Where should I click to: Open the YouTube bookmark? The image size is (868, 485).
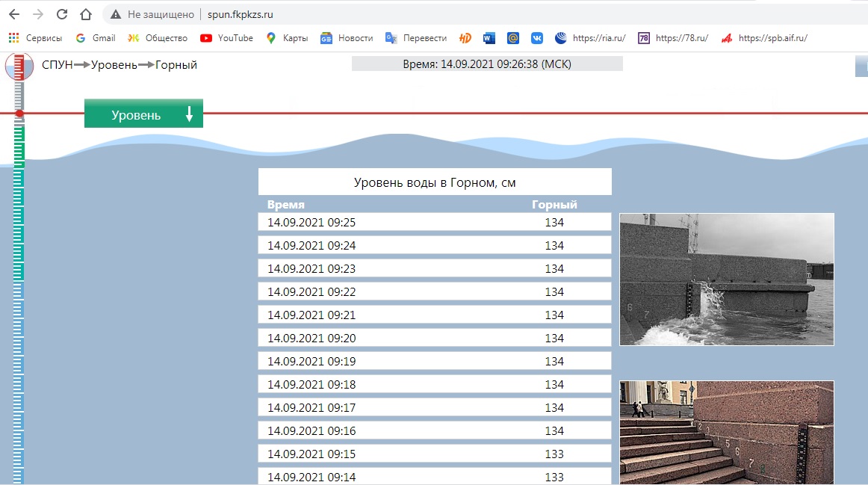[227, 38]
